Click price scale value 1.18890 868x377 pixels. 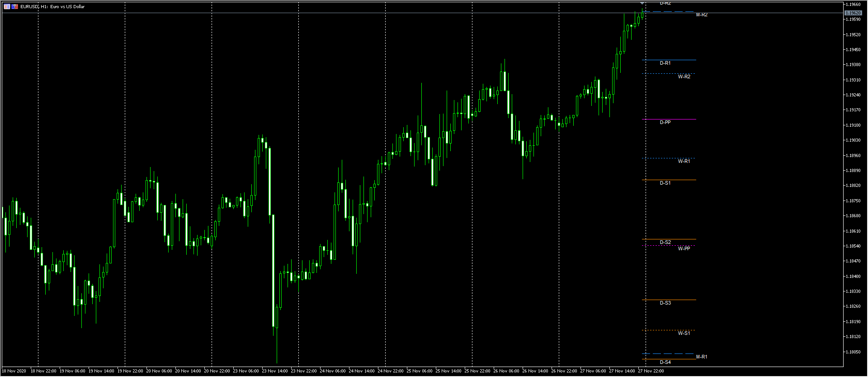coord(853,171)
